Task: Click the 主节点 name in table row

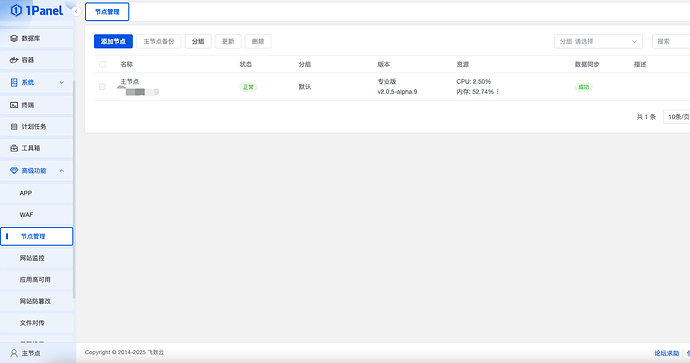Action: [129, 81]
